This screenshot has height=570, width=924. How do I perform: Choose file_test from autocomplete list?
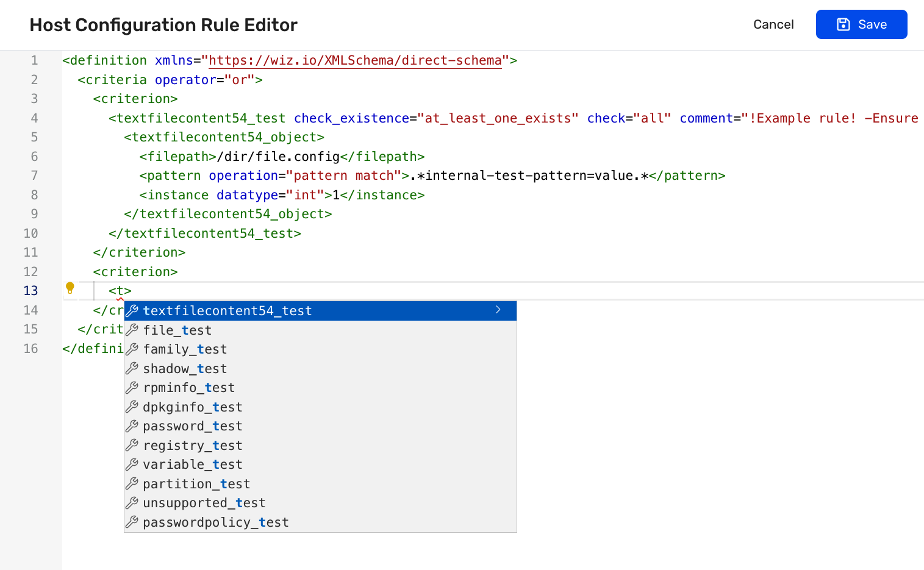[x=320, y=330]
